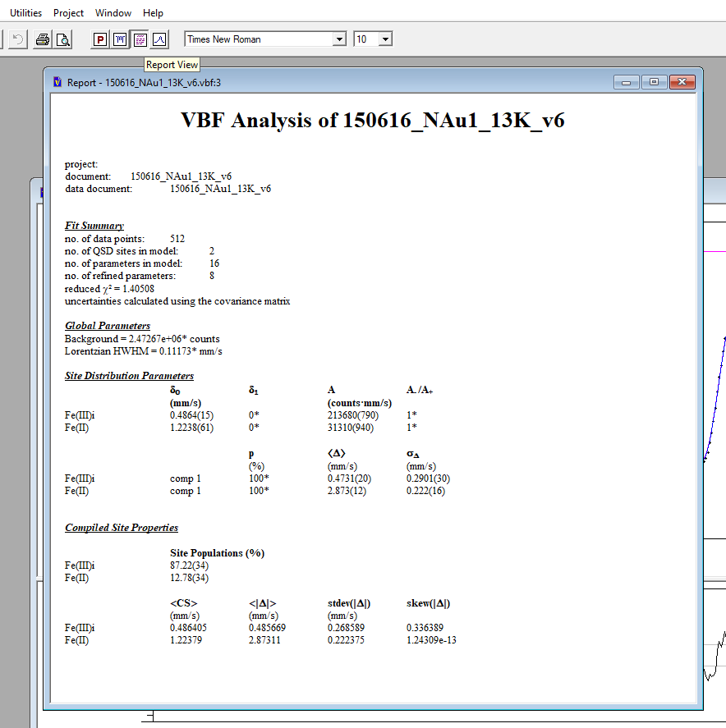Click the 'data document:' value 150616_NAu1_13K_v6
Image resolution: width=726 pixels, height=728 pixels.
pos(220,189)
